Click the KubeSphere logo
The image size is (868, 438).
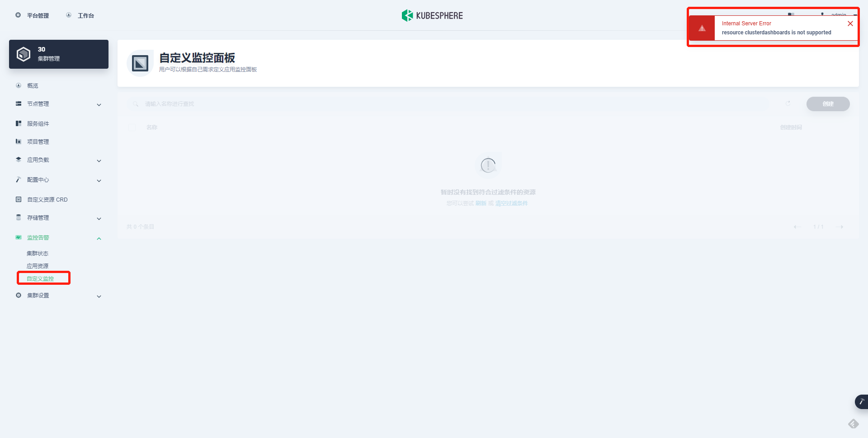[x=432, y=15]
